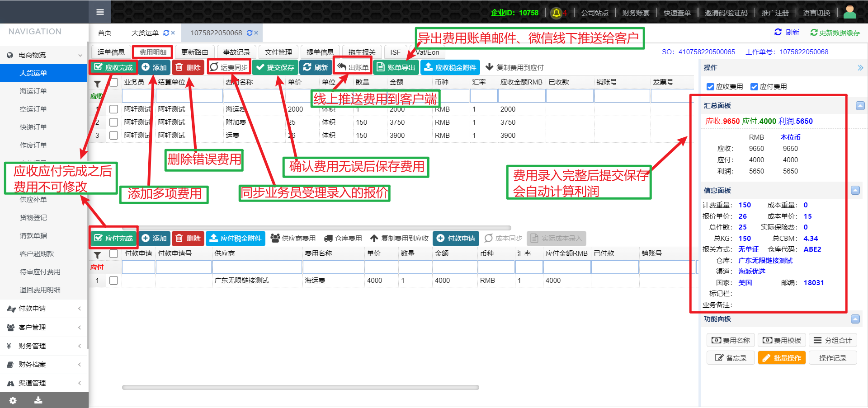The height and width of the screenshot is (408, 868).
Task: Click the plus 添加 button in the 应付 toolbar
Action: point(154,238)
